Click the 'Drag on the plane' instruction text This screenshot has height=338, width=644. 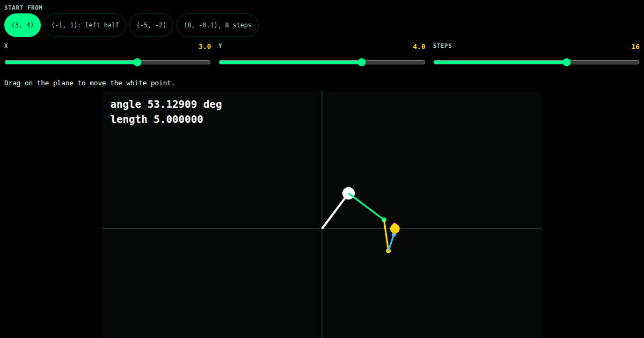point(90,83)
